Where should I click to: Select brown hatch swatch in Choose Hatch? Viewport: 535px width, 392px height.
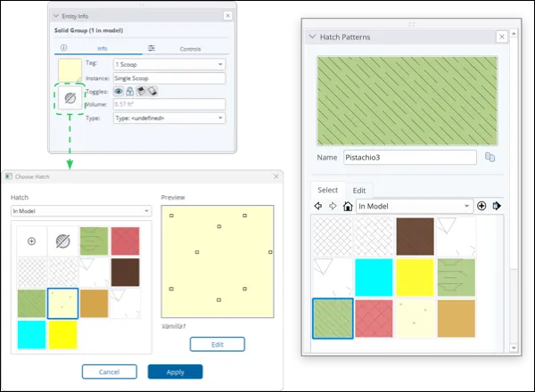pos(125,273)
